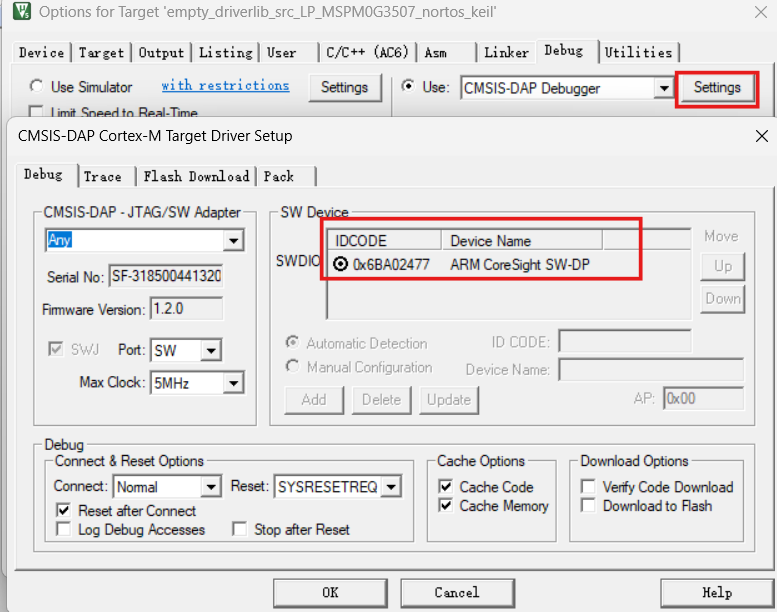The image size is (777, 612).
Task: Expand the CMSIS-DAP Debugger dropdown
Action: click(x=664, y=89)
